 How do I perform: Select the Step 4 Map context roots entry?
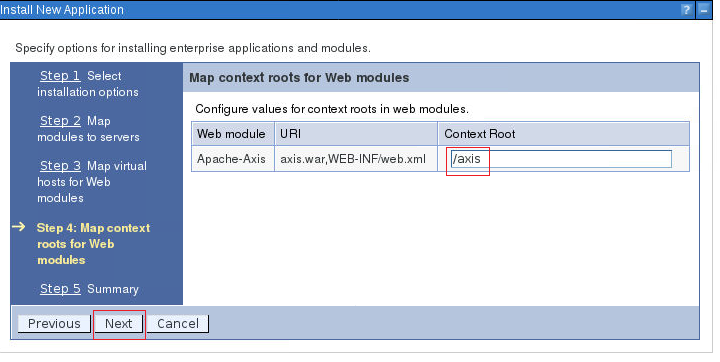(x=93, y=244)
